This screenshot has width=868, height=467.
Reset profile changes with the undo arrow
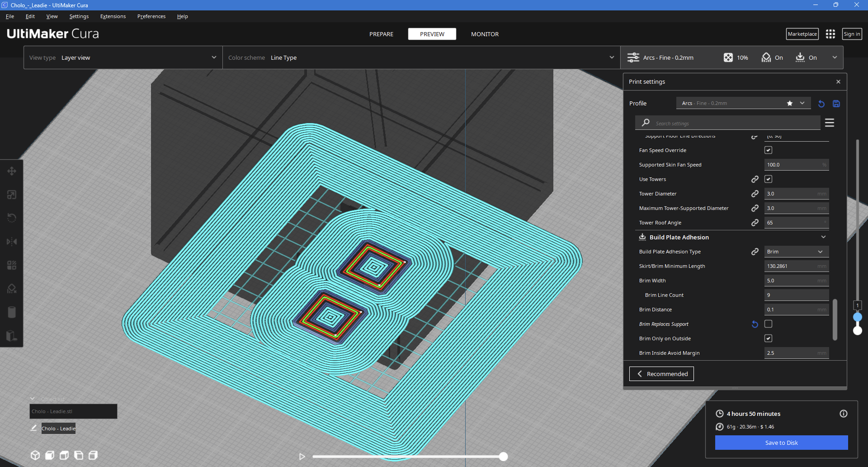coord(821,104)
